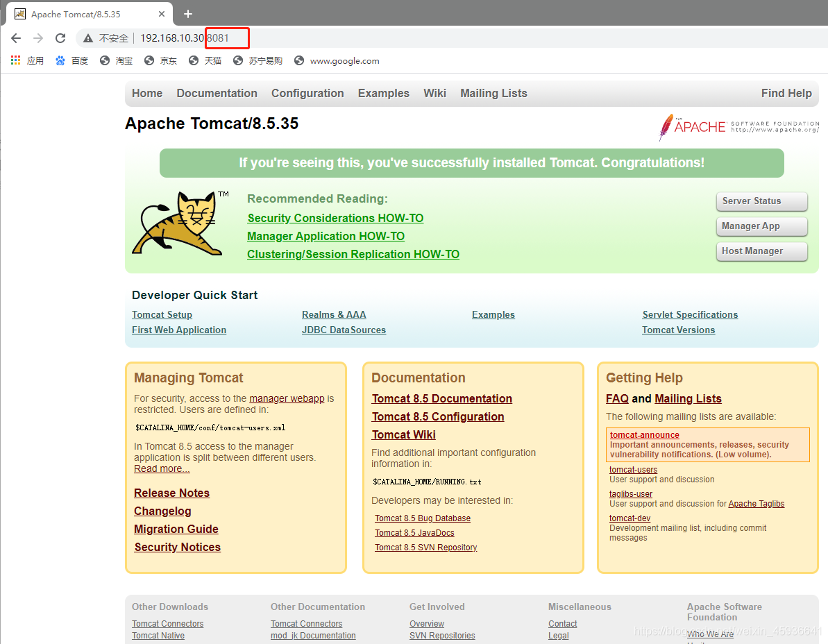Open the Tomcat Setup link
828x644 pixels.
click(162, 314)
